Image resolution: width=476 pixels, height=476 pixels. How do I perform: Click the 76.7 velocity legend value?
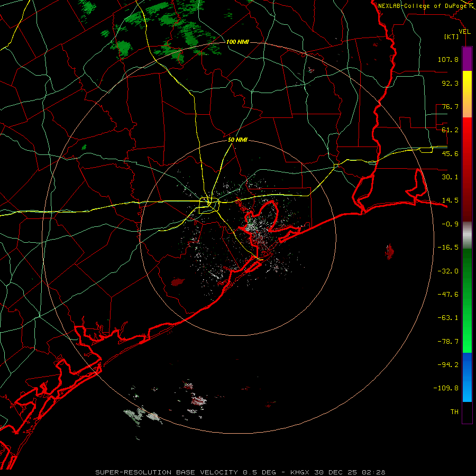pos(450,106)
